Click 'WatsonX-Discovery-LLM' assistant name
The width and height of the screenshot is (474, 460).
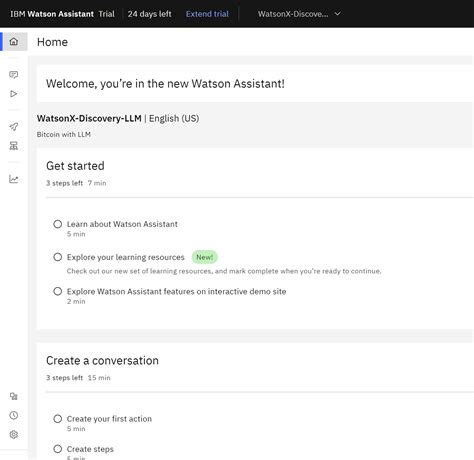(89, 118)
